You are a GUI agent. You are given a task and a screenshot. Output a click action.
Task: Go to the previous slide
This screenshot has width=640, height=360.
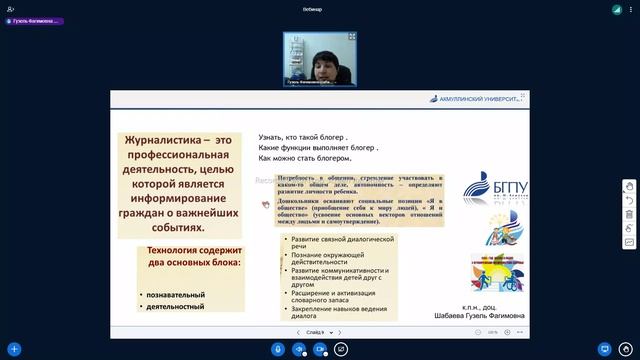(x=298, y=332)
